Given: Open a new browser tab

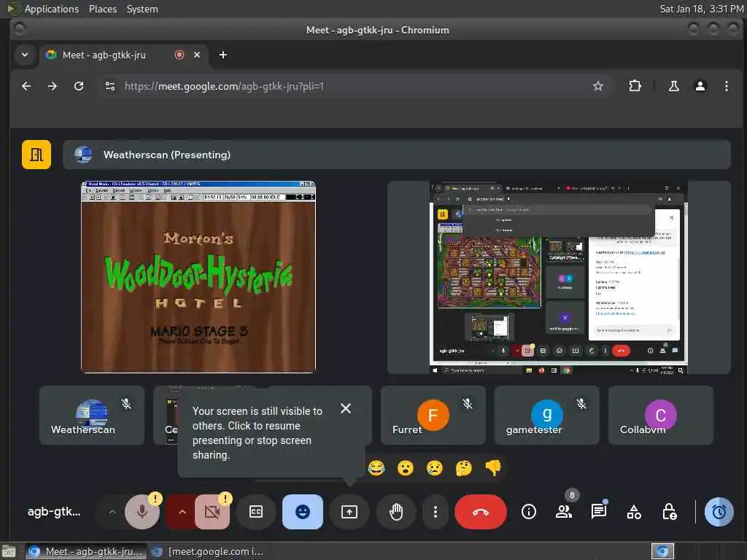Looking at the screenshot, I should [x=223, y=55].
